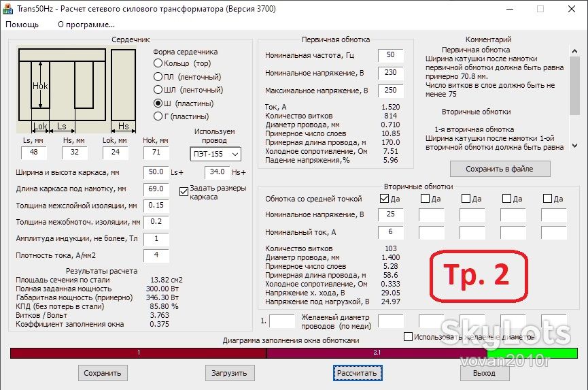Click Максимальное напряжение field with 250
The height and width of the screenshot is (390, 588).
[391, 91]
